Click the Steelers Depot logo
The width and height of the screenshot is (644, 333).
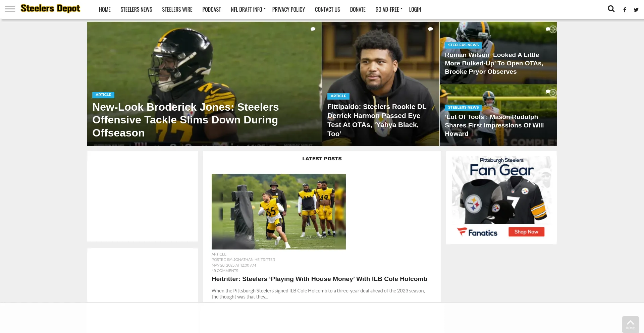point(50,8)
